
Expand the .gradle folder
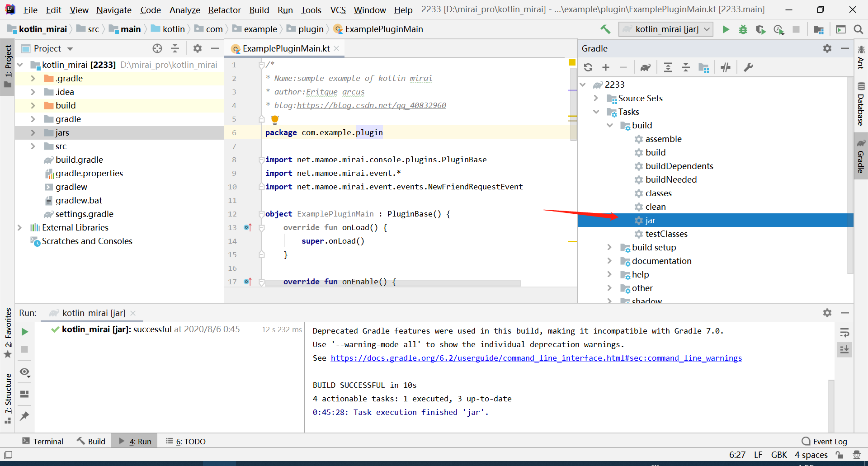click(x=33, y=78)
